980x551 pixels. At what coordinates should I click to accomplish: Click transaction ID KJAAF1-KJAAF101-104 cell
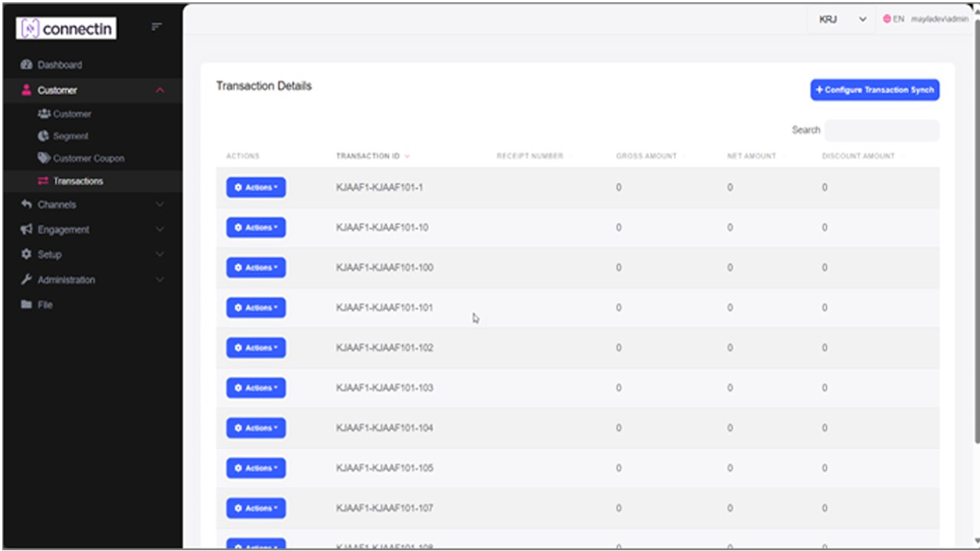point(384,428)
